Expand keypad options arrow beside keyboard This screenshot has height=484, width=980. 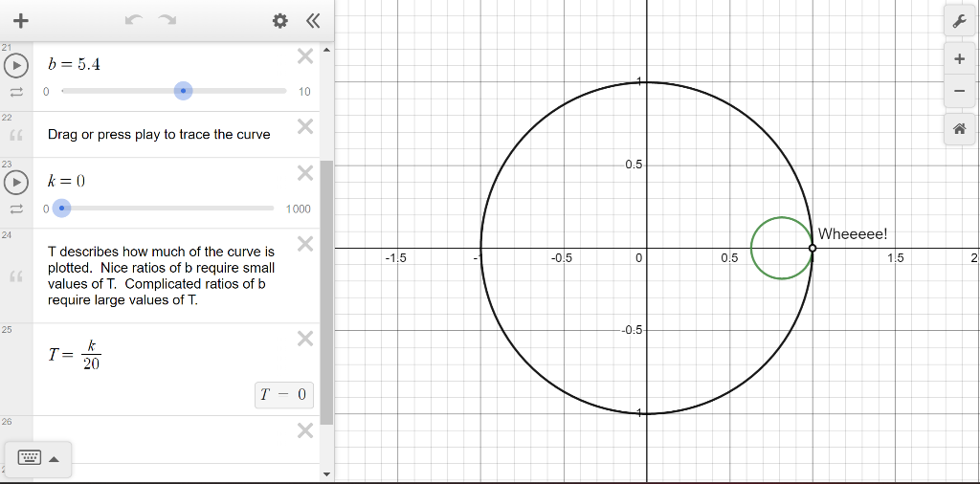[x=54, y=459]
